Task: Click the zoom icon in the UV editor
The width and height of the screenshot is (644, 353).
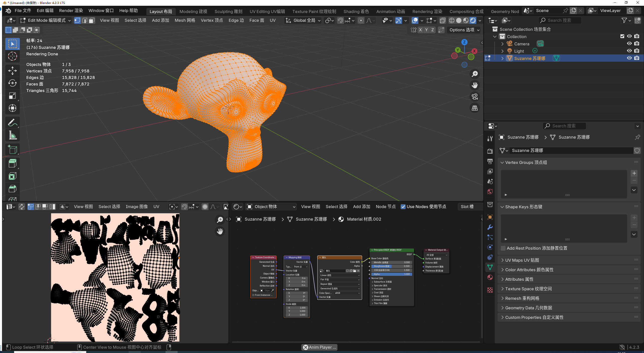Action: click(220, 220)
